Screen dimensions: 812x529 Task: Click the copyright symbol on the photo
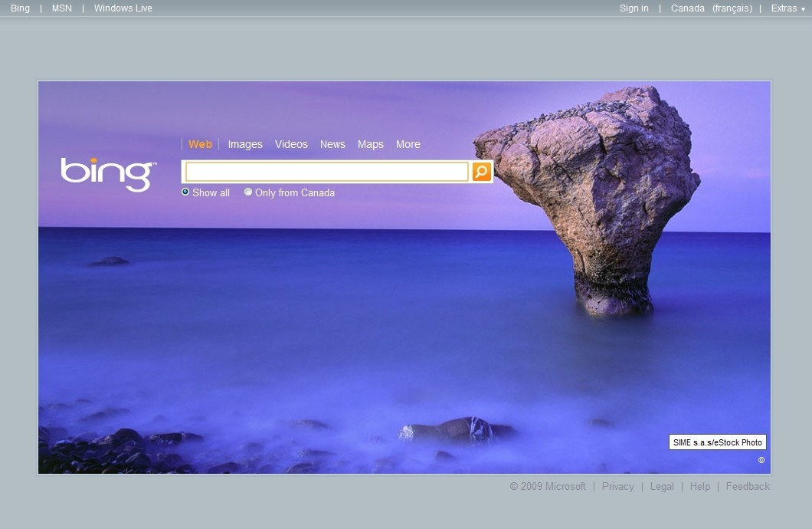(x=761, y=460)
